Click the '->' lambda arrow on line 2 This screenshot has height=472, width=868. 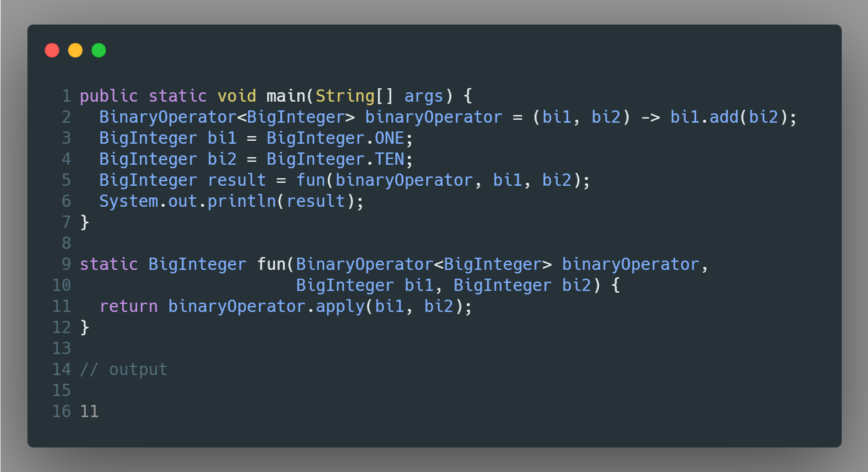651,117
